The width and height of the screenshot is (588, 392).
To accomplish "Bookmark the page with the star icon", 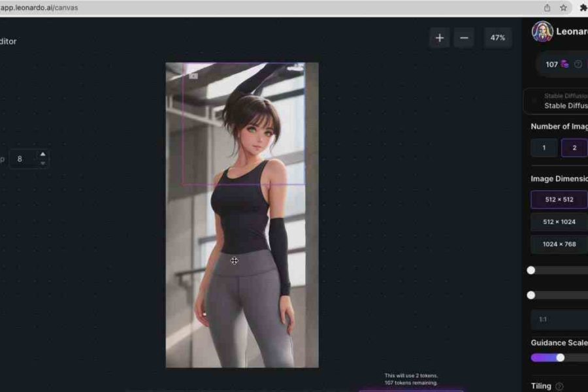I will point(563,8).
